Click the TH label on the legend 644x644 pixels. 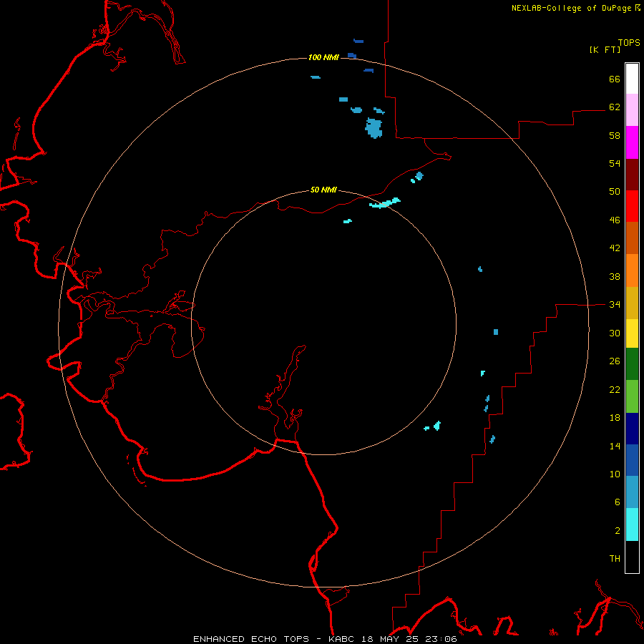tap(615, 559)
